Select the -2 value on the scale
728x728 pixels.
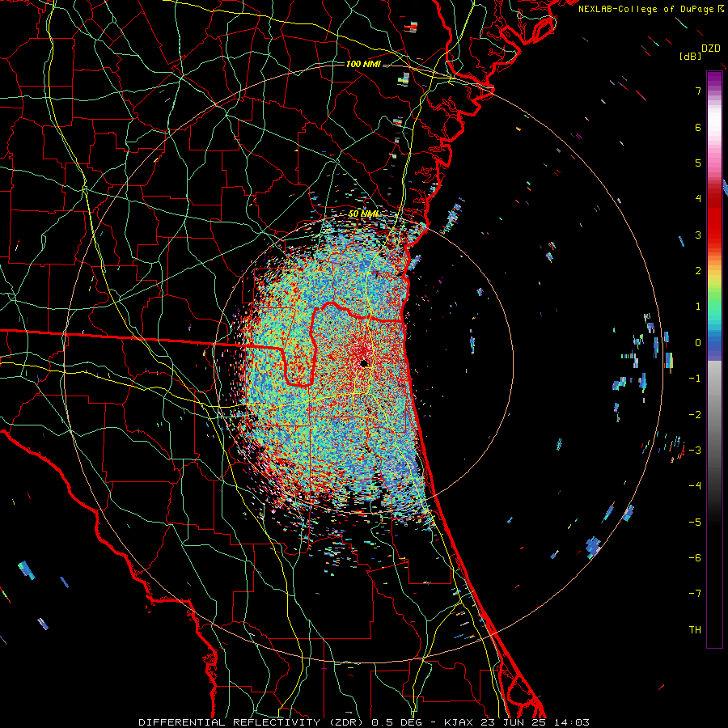[695, 415]
